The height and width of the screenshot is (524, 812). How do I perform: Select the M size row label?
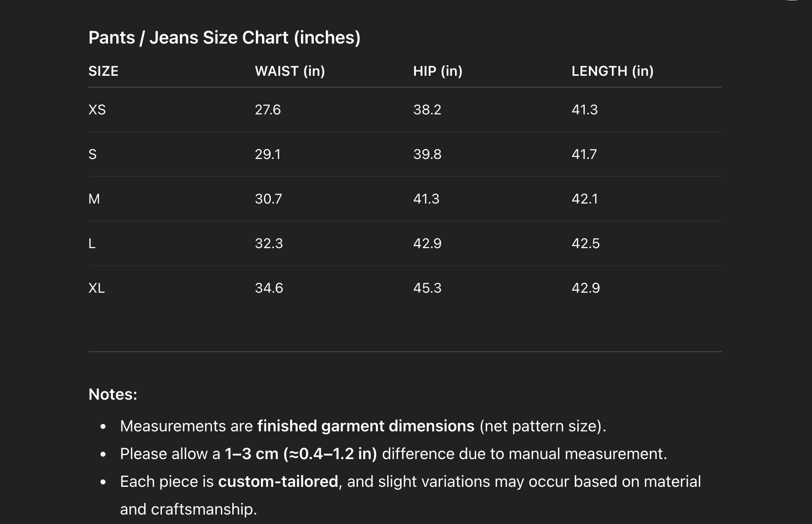[94, 199]
